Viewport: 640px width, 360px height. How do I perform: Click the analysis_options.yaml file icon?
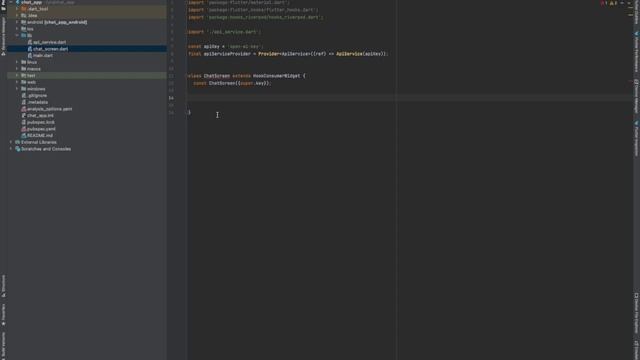[24, 109]
